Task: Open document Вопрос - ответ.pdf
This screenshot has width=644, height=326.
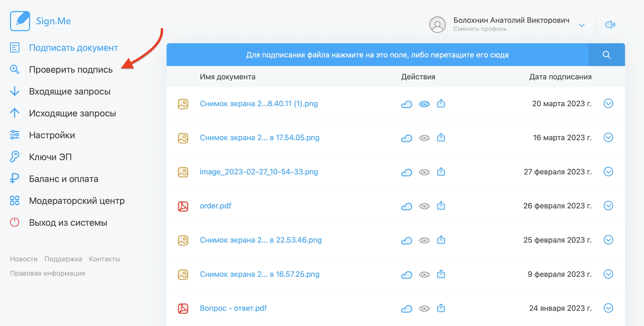Action: click(233, 308)
